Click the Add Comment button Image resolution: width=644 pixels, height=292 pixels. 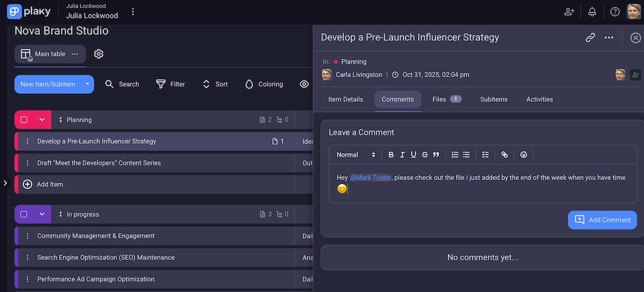point(602,220)
